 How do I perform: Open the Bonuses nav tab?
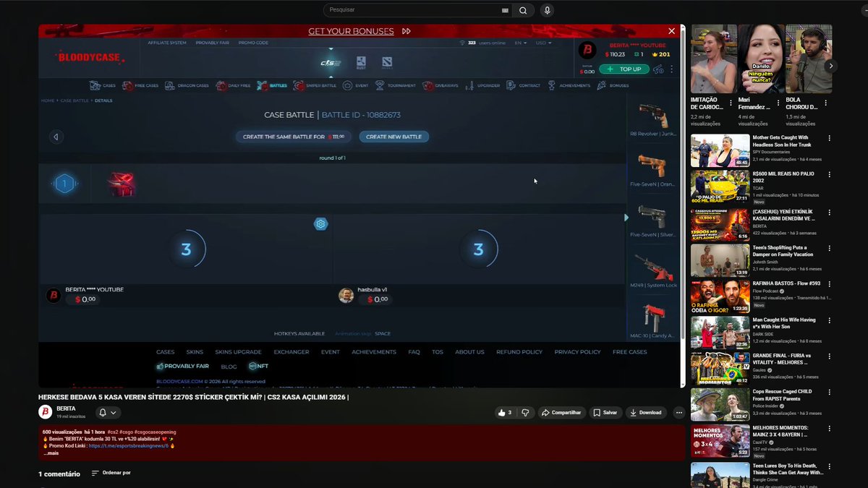tap(613, 85)
